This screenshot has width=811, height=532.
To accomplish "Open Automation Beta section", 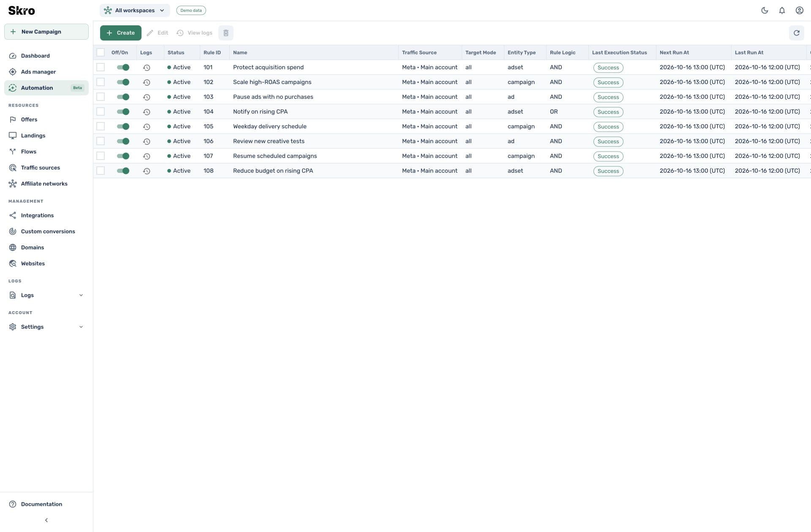I will click(x=46, y=88).
